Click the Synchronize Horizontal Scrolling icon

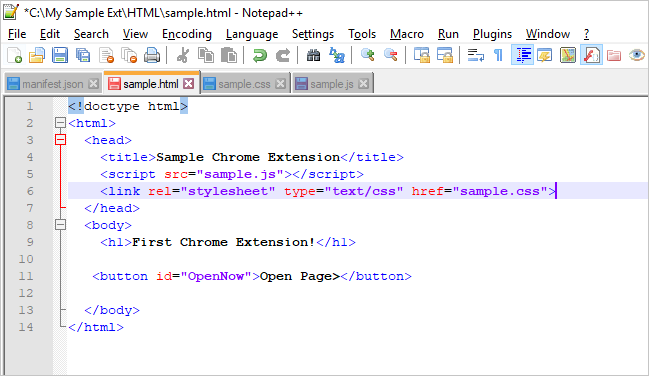(445, 55)
